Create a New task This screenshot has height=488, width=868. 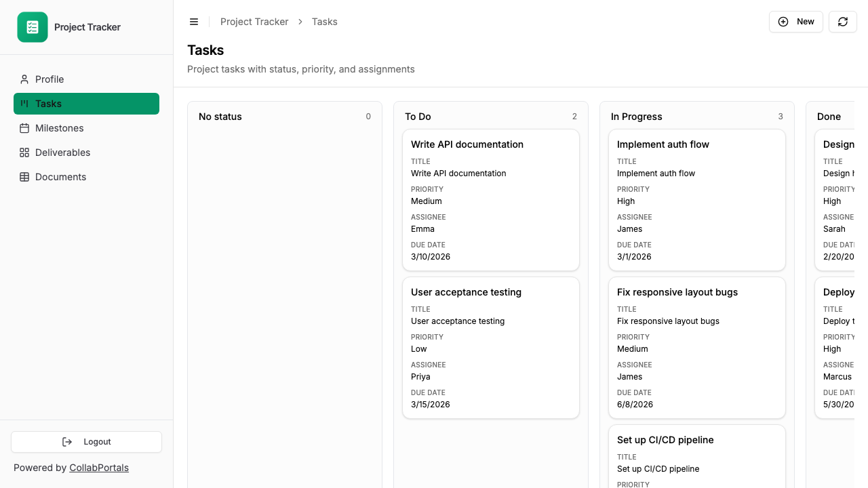pyautogui.click(x=796, y=22)
